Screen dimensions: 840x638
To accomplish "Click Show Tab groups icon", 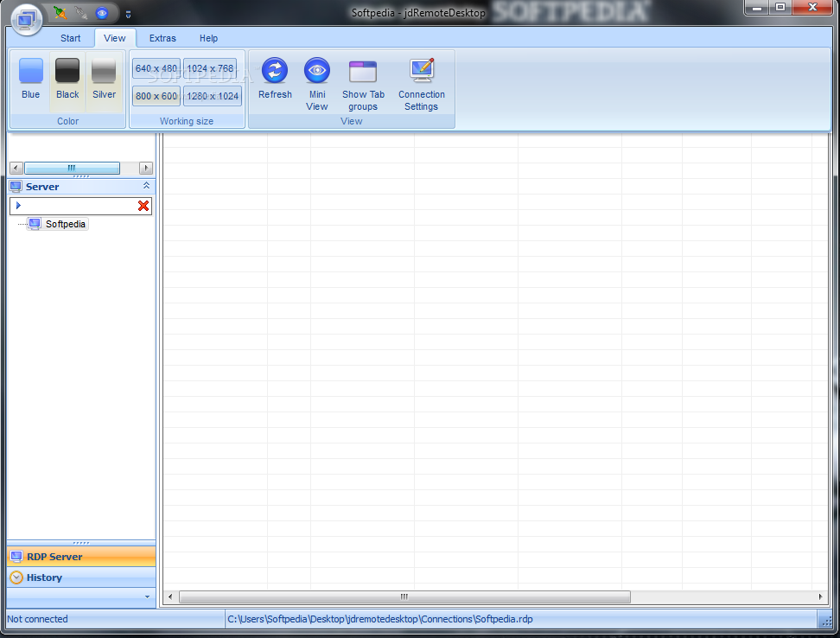I will pos(363,71).
